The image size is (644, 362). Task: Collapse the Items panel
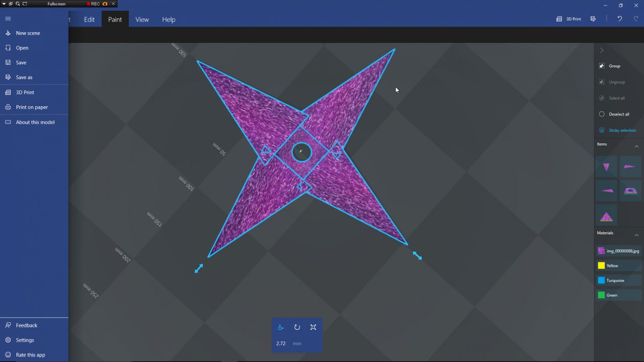636,146
